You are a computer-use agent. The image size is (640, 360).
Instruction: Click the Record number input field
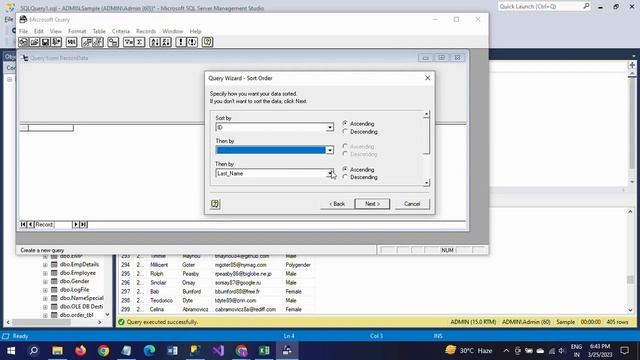pyautogui.click(x=62, y=224)
